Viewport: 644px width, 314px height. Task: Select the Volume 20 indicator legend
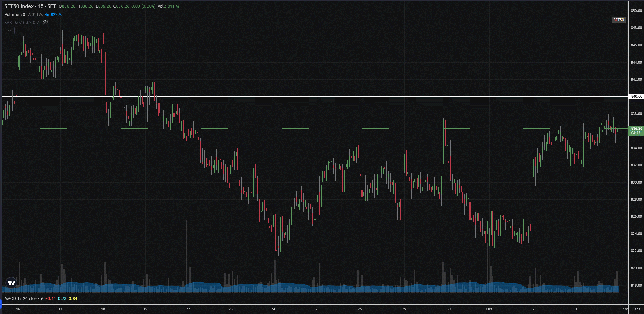[x=15, y=15]
